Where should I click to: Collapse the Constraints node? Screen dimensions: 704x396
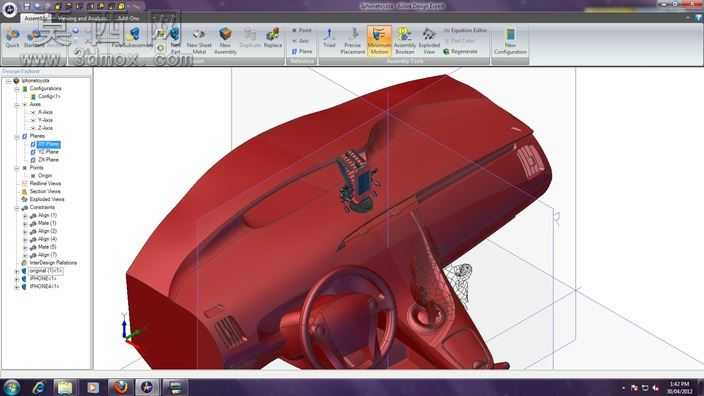17,207
